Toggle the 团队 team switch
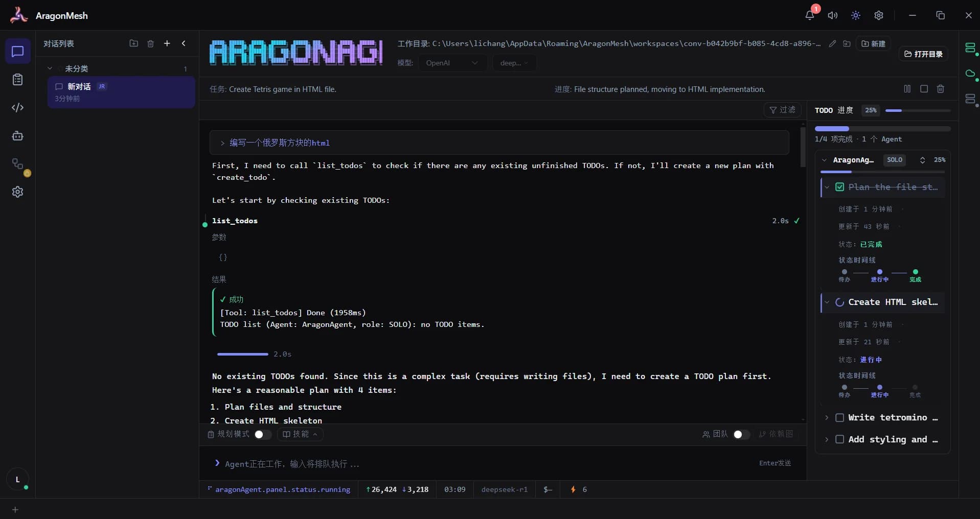This screenshot has height=519, width=980. [741, 434]
